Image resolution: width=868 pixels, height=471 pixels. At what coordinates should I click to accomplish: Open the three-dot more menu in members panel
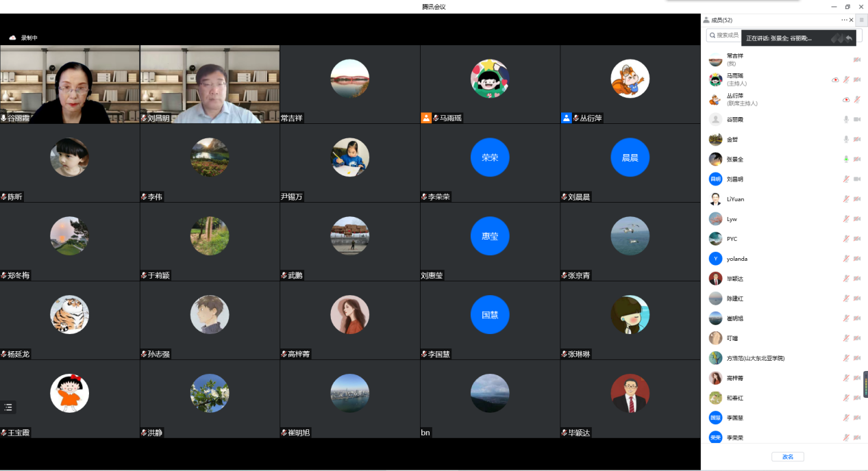844,20
